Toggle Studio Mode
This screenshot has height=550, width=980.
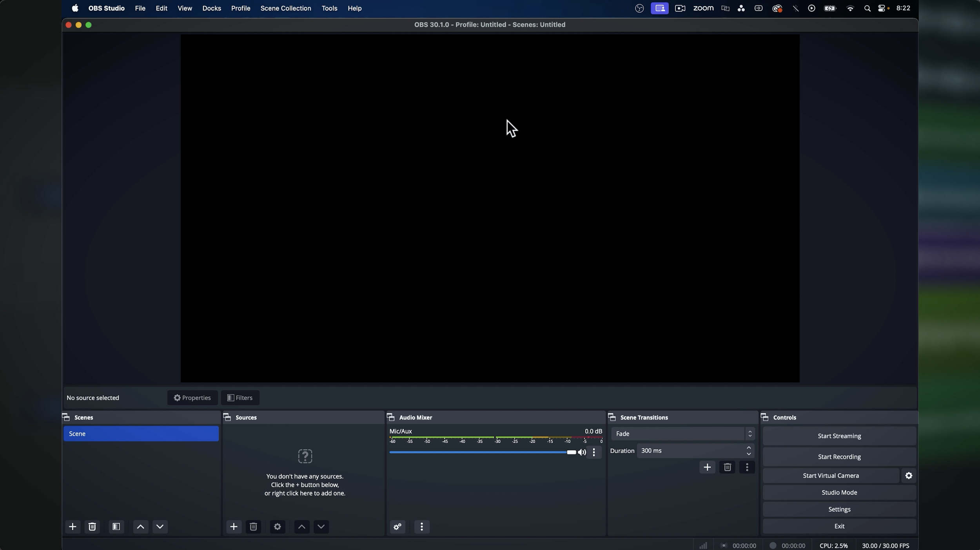click(x=839, y=492)
